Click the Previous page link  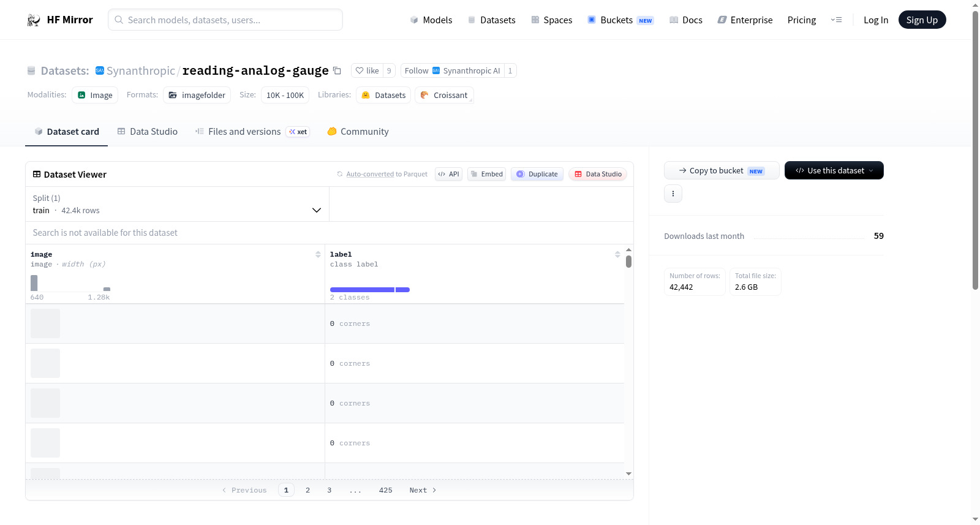click(x=244, y=490)
